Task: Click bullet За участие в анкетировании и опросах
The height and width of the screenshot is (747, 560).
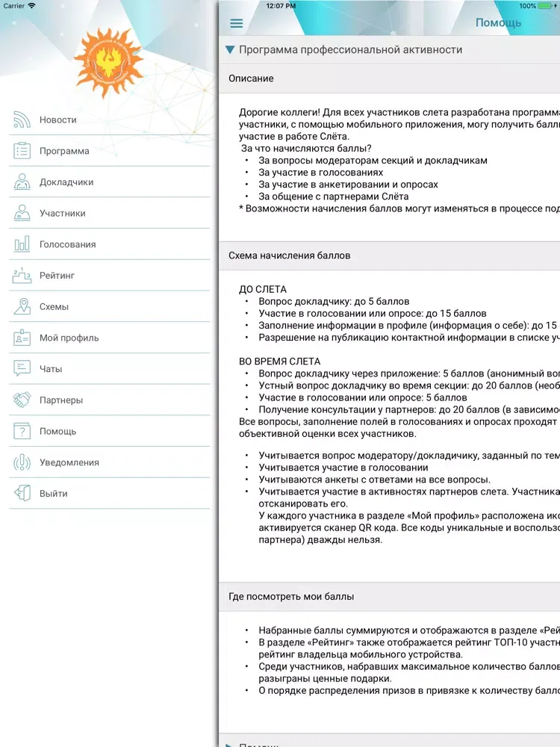Action: pyautogui.click(x=348, y=185)
